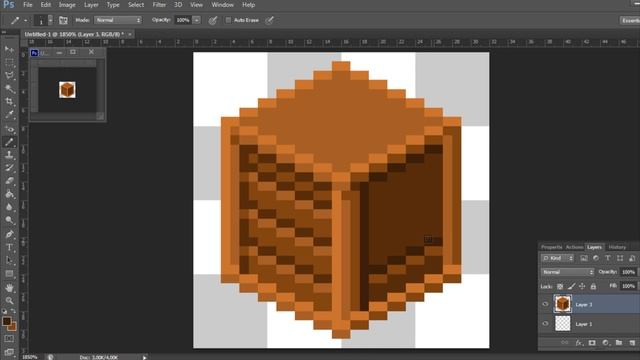The image size is (640, 360).
Task: Select the Move tool
Action: 9,49
